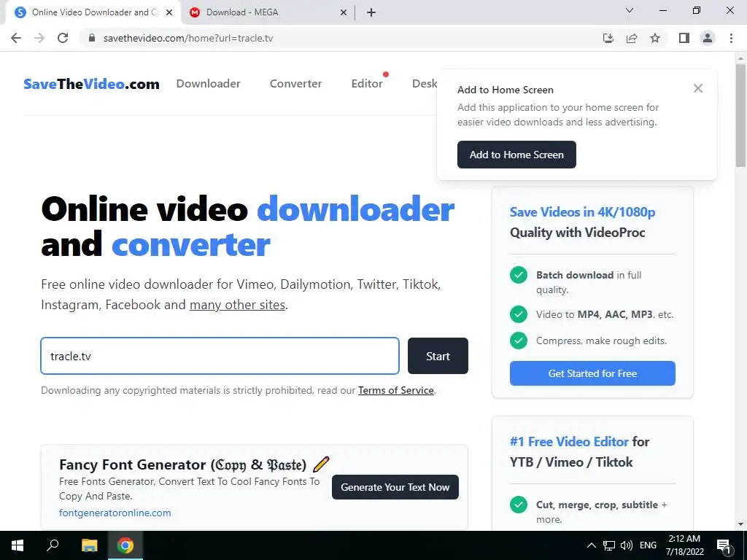Open Save Videos in 4K/1080p link
The width and height of the screenshot is (747, 560).
pyautogui.click(x=582, y=212)
